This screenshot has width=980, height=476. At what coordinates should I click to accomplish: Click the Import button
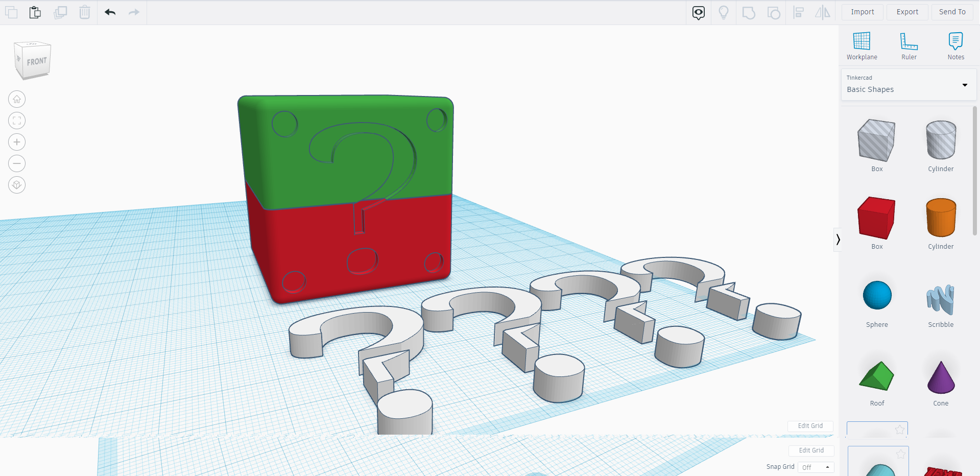(863, 12)
